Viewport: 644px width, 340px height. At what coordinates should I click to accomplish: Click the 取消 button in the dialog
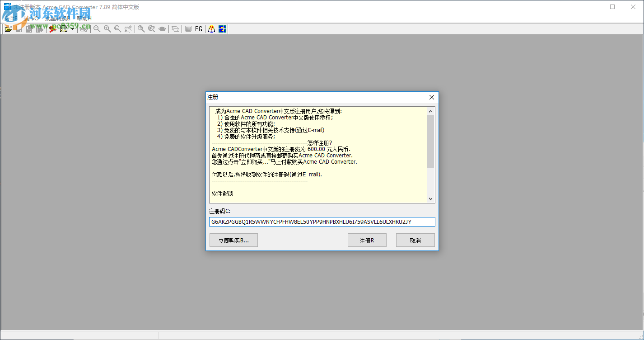tap(415, 240)
